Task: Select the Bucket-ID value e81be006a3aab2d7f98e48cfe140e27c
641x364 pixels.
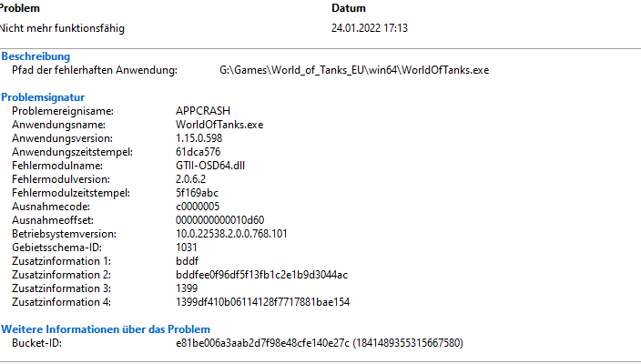Action: tap(263, 343)
